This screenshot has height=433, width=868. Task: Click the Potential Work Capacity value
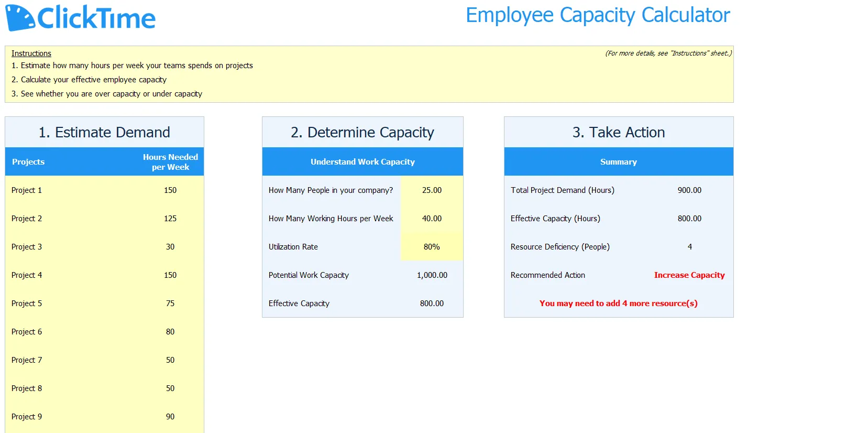pyautogui.click(x=432, y=275)
